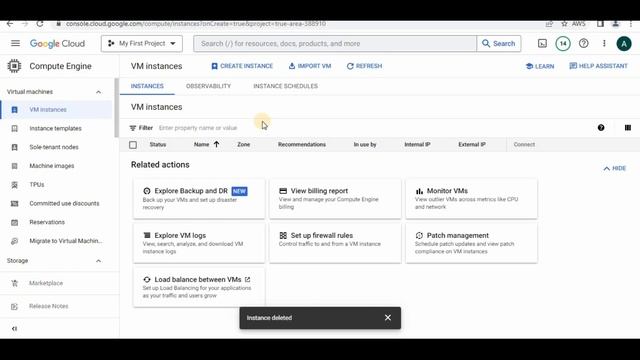Open Load balance between VMs card
This screenshot has width=640, height=360.
[x=199, y=287]
